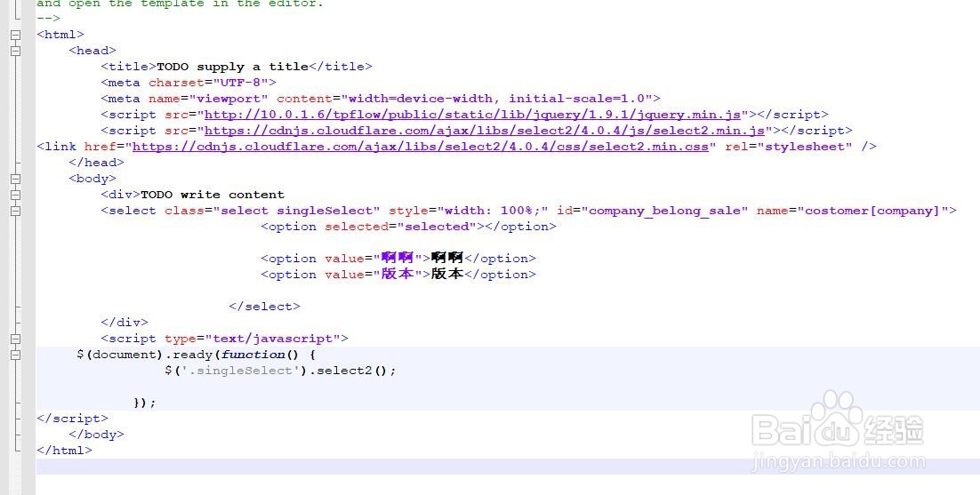
Task: Click the option value "啊啊" line
Action: click(x=398, y=259)
